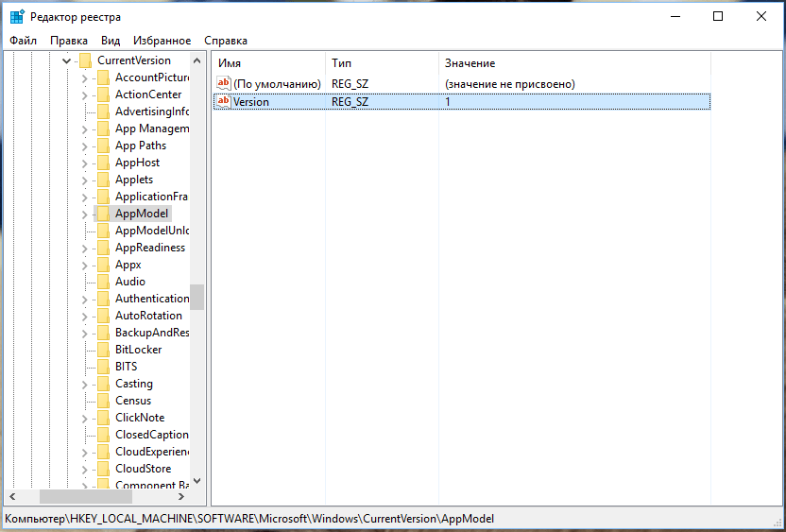
Task: Click the BITS folder icon
Action: tap(103, 367)
